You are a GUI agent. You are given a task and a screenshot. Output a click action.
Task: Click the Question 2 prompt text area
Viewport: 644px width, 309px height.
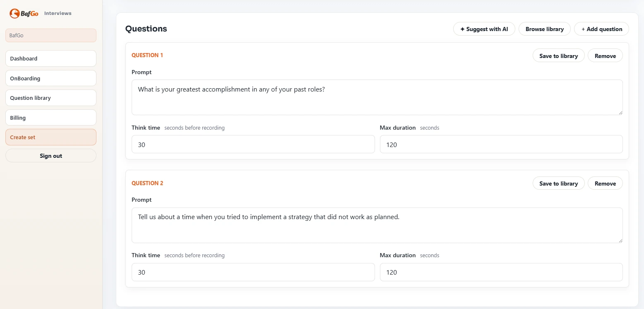[x=377, y=225]
